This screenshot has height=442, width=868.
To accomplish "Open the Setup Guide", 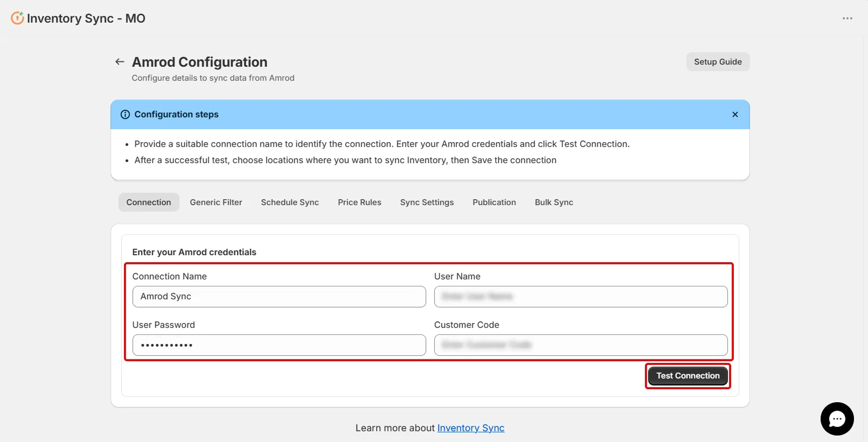I will [718, 62].
